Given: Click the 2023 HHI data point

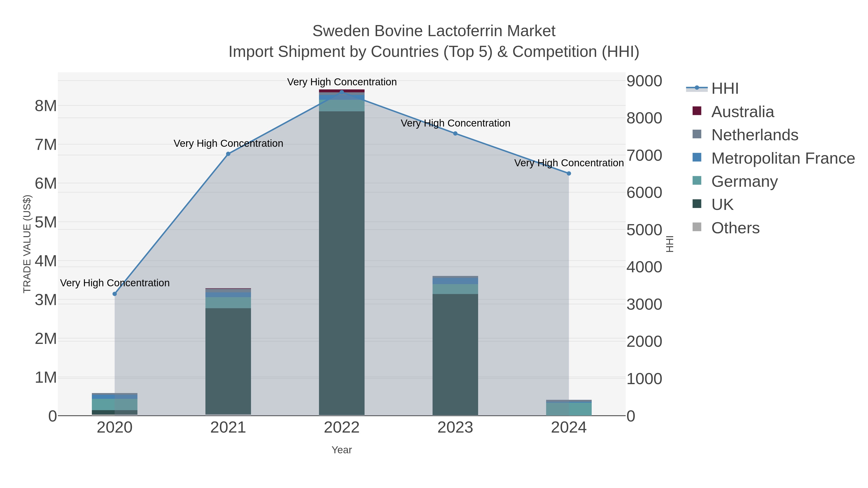Looking at the screenshot, I should (x=455, y=133).
